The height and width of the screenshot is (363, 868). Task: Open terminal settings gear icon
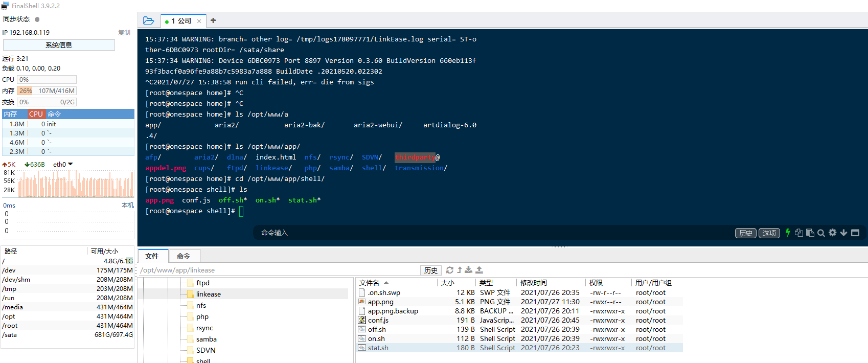tap(833, 233)
